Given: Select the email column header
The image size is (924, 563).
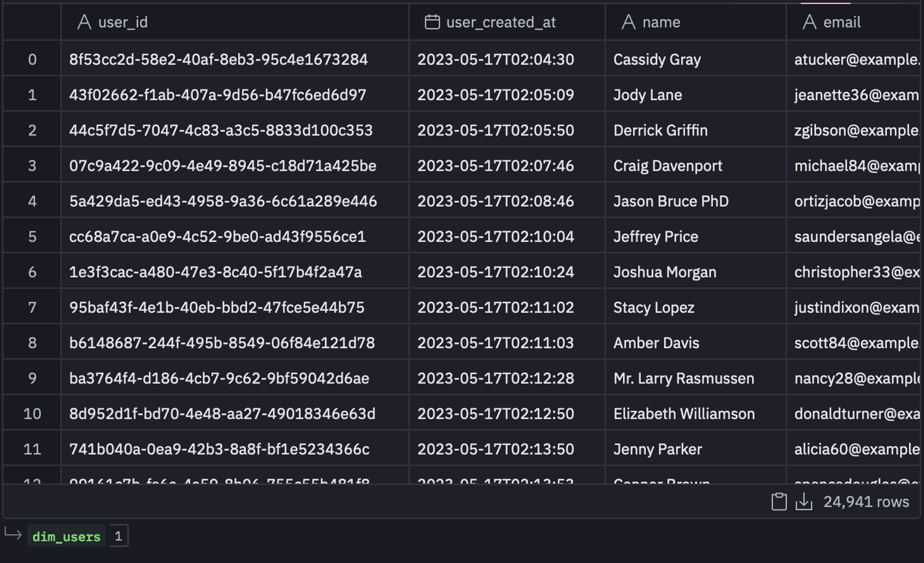Looking at the screenshot, I should pyautogui.click(x=842, y=22).
